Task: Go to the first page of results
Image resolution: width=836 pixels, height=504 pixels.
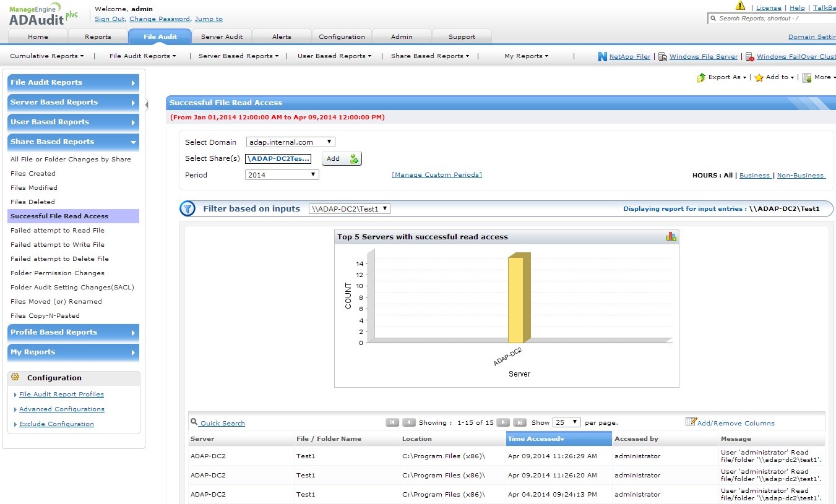Action: pos(392,422)
